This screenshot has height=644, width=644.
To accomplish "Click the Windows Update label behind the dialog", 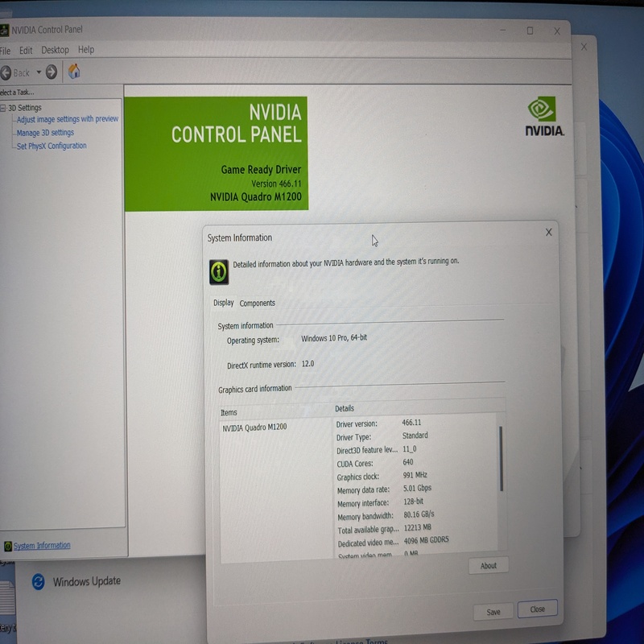I will coord(87,581).
